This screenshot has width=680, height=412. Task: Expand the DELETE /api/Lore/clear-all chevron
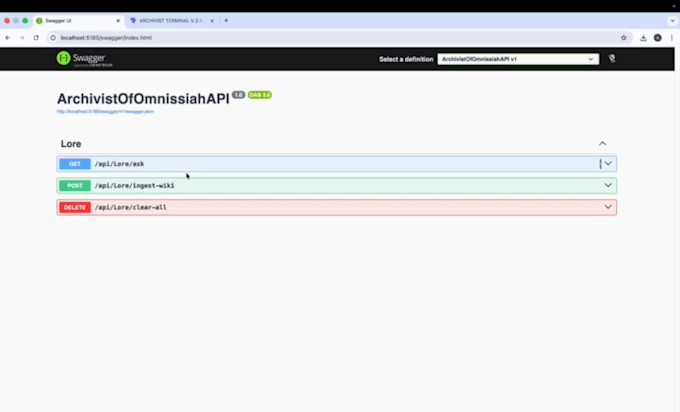click(x=608, y=207)
